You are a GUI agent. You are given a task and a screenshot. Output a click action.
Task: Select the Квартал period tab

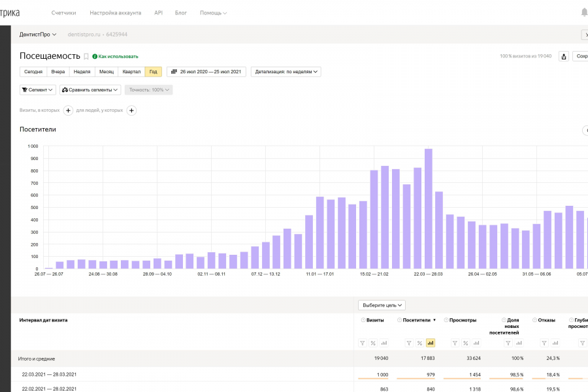(x=131, y=72)
